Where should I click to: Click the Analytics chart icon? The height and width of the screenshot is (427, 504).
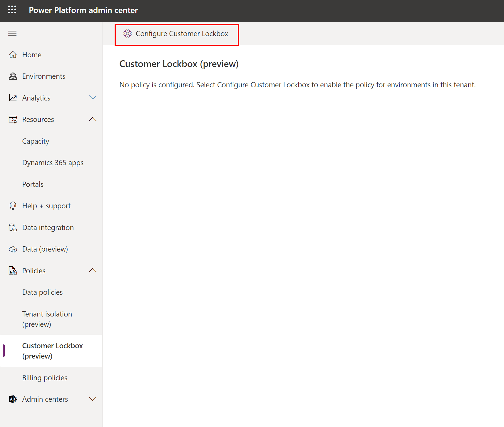(13, 98)
